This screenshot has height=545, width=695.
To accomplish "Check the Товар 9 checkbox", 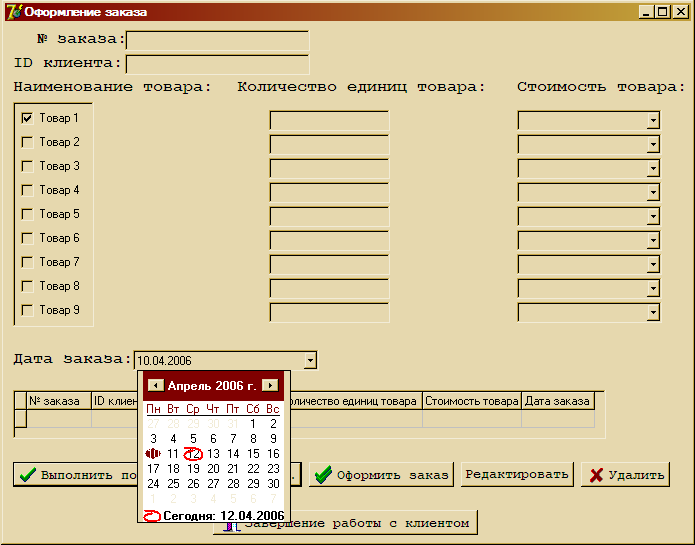I will tap(27, 310).
